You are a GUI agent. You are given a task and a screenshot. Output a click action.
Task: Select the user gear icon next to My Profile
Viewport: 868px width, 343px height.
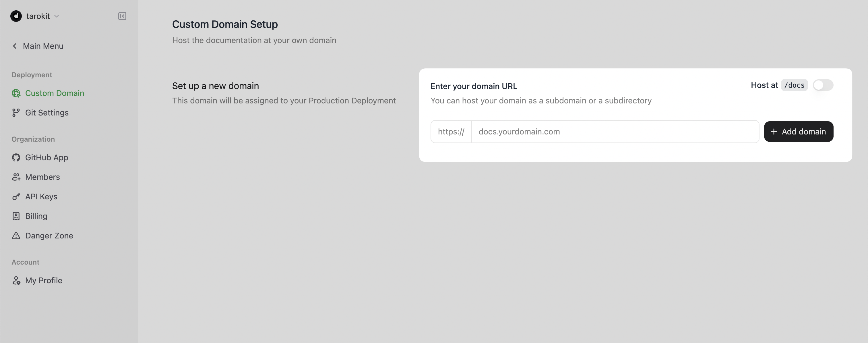16,280
